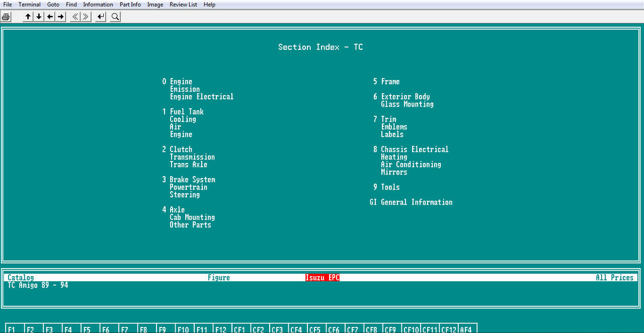
Task: Click the double right chevron button
Action: tap(86, 17)
